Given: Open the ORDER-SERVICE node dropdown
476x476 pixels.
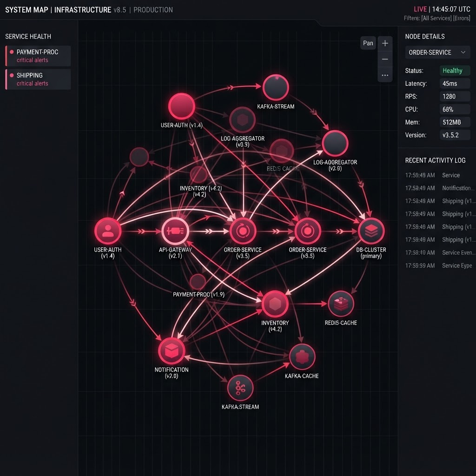Looking at the screenshot, I should [x=437, y=53].
